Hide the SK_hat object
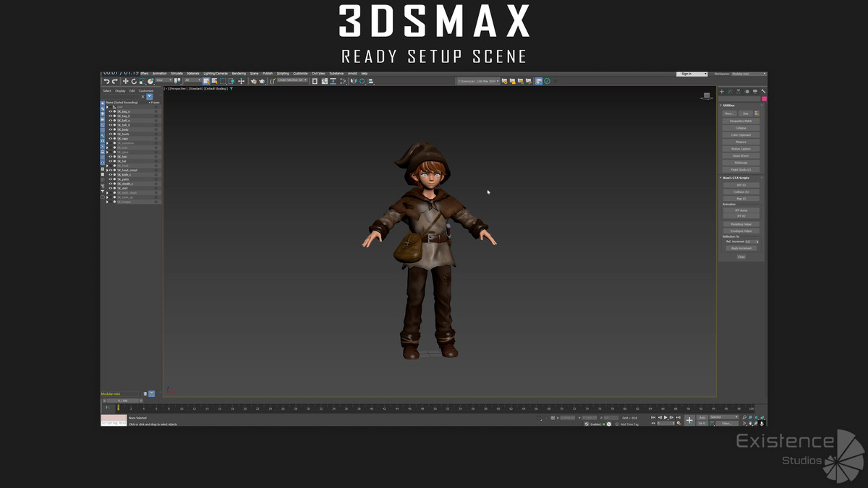 click(110, 161)
